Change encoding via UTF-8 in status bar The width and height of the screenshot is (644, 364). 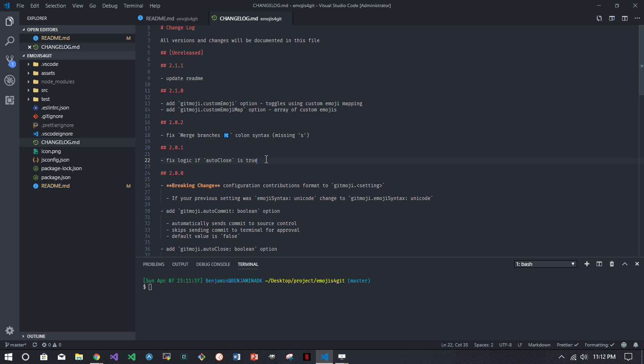(x=505, y=345)
